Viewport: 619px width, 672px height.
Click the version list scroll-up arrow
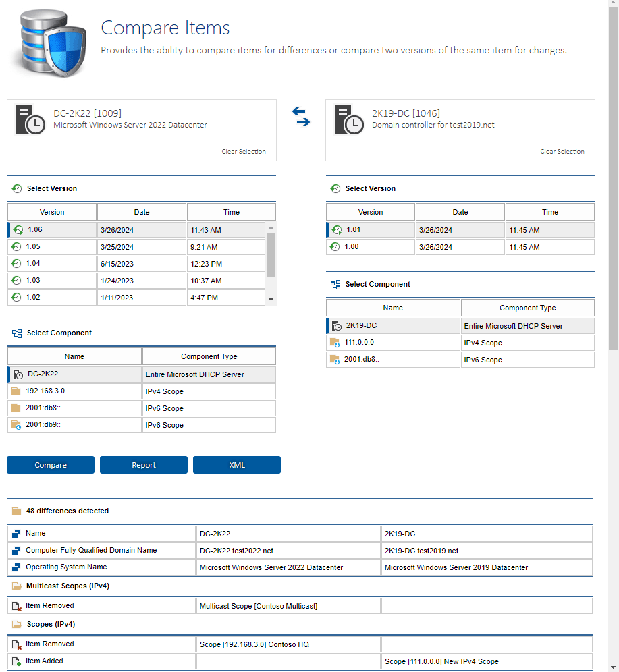click(x=271, y=227)
